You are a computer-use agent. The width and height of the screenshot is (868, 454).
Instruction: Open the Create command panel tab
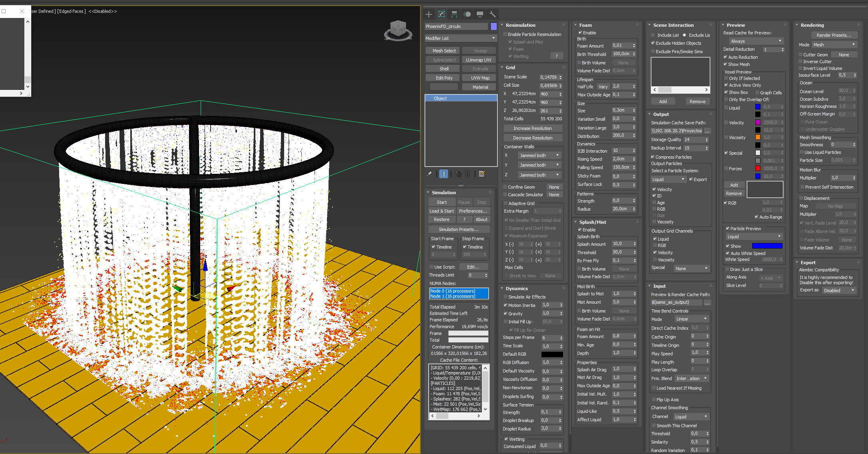pos(429,14)
